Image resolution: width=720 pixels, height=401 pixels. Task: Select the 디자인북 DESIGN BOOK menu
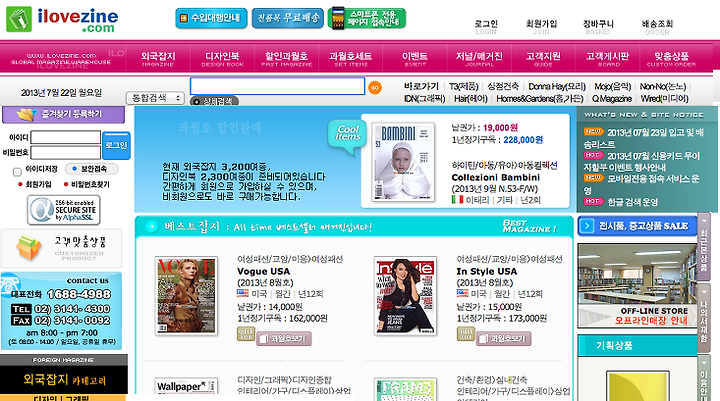222,59
